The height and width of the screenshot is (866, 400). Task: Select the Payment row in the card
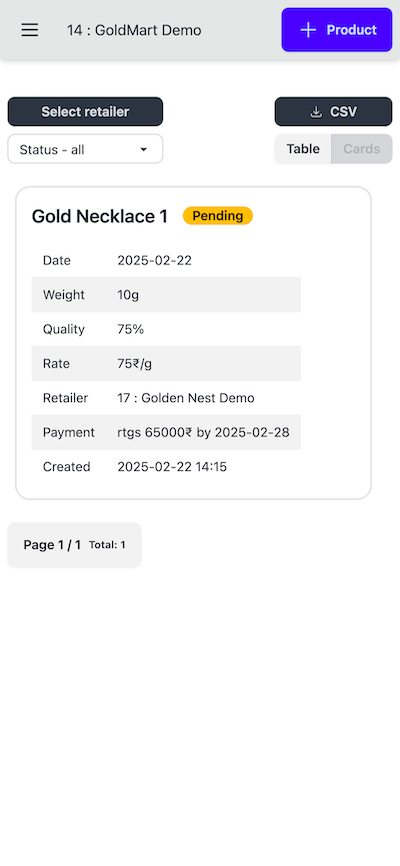pyautogui.click(x=166, y=432)
